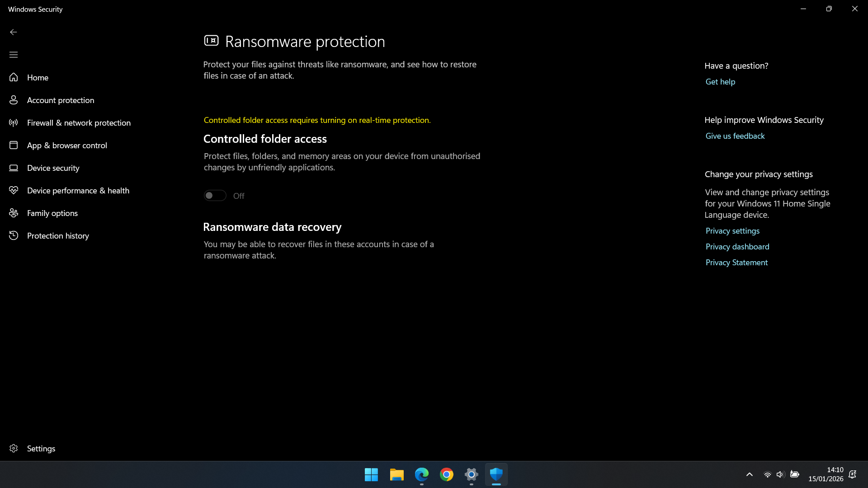The height and width of the screenshot is (488, 868).
Task: Open Device performance & health heart icon
Action: click(x=14, y=190)
